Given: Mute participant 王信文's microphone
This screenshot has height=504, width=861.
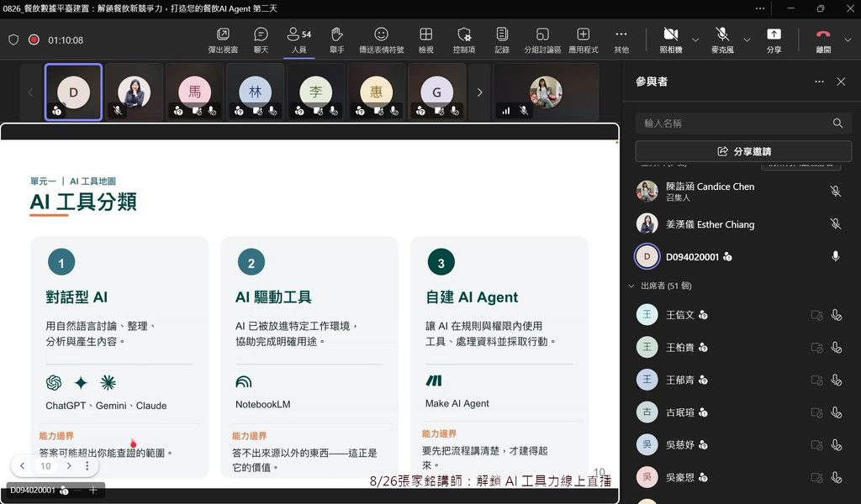Looking at the screenshot, I should 837,315.
